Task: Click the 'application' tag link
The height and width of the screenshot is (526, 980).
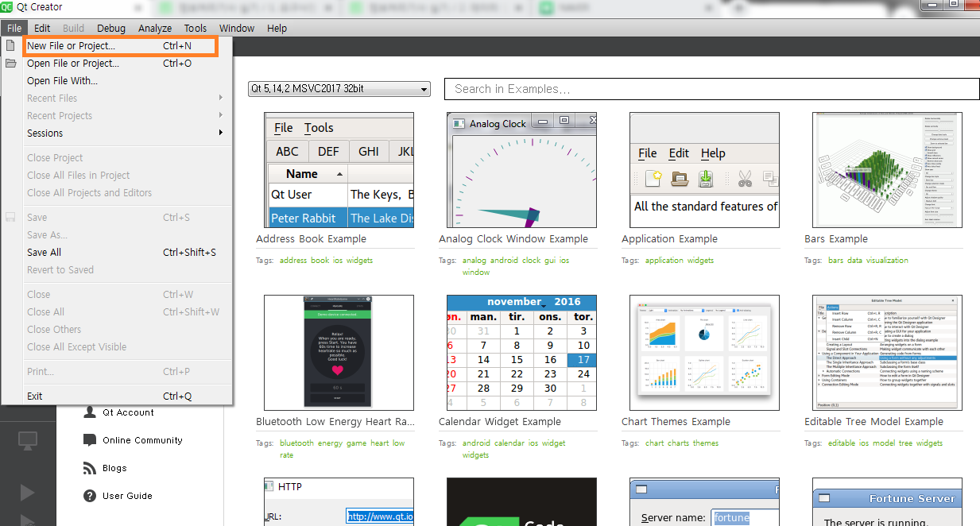Action: pyautogui.click(x=664, y=260)
